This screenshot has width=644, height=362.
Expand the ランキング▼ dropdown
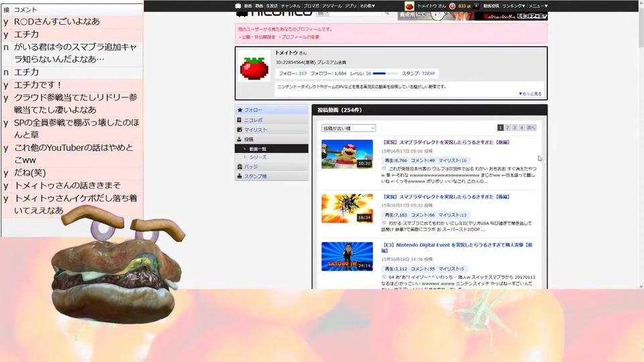coord(513,6)
